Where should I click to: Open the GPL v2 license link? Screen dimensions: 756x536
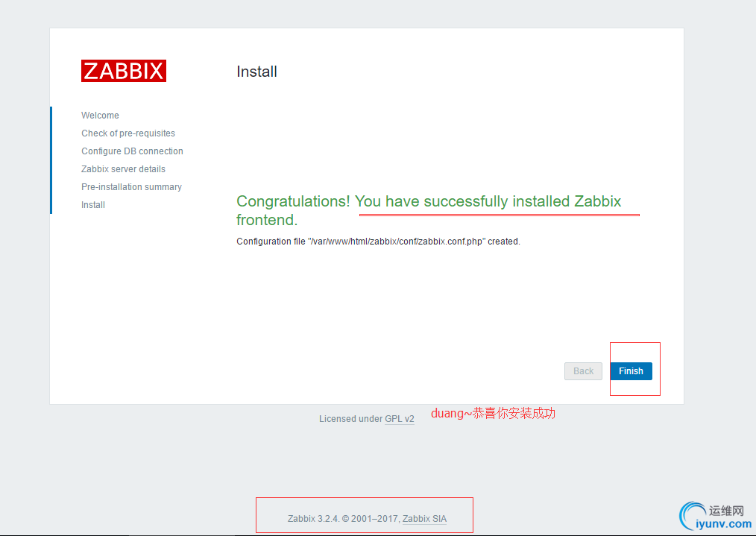tap(399, 419)
